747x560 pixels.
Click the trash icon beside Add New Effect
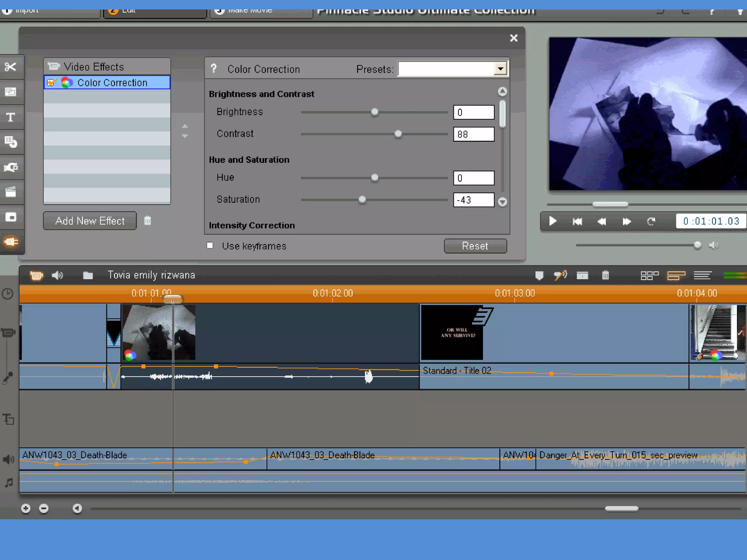pyautogui.click(x=148, y=221)
